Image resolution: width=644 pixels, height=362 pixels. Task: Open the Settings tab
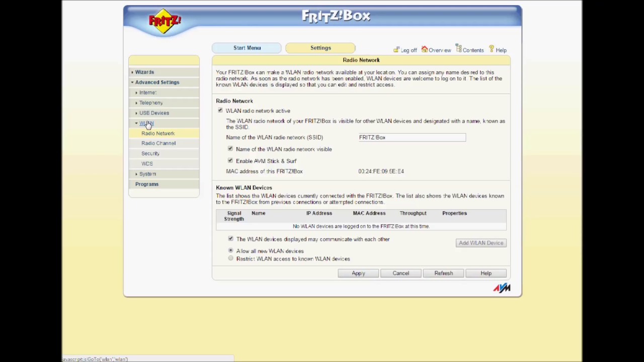tap(320, 48)
